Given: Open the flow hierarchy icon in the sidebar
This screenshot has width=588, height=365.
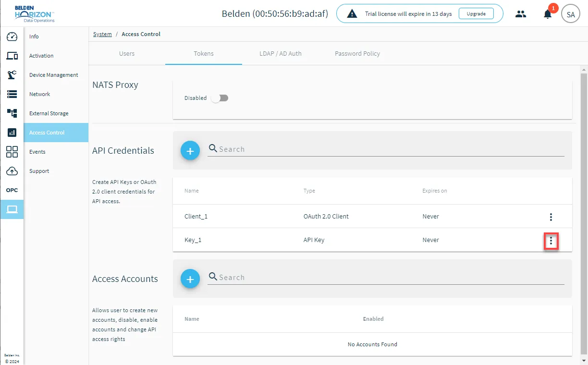Looking at the screenshot, I should point(12,113).
